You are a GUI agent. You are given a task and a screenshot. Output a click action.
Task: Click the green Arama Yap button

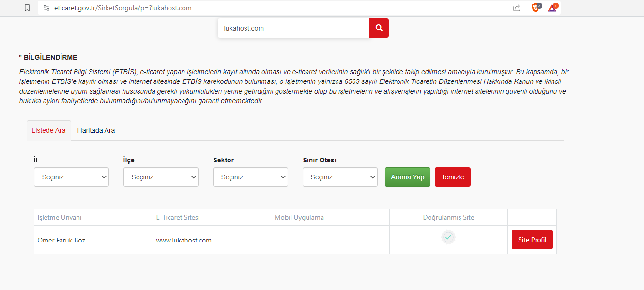coord(408,177)
